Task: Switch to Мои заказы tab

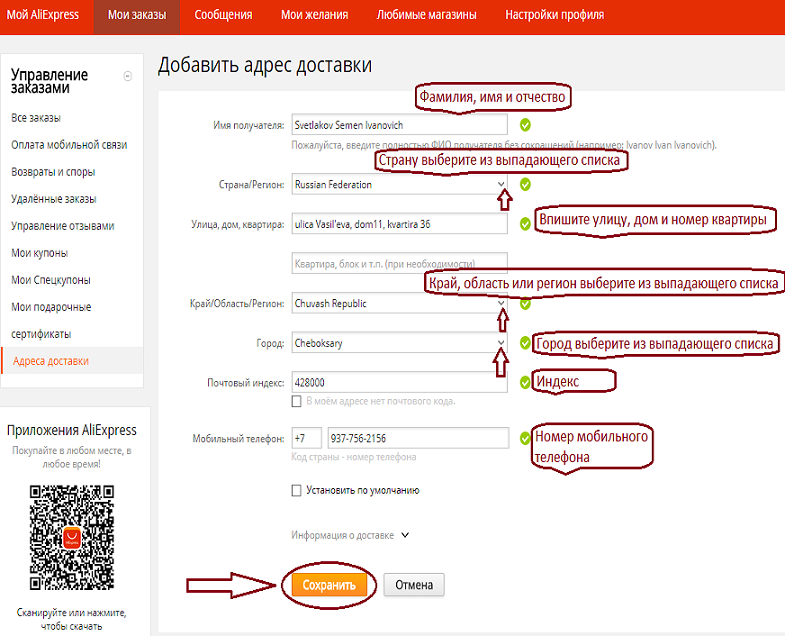Action: pos(137,15)
